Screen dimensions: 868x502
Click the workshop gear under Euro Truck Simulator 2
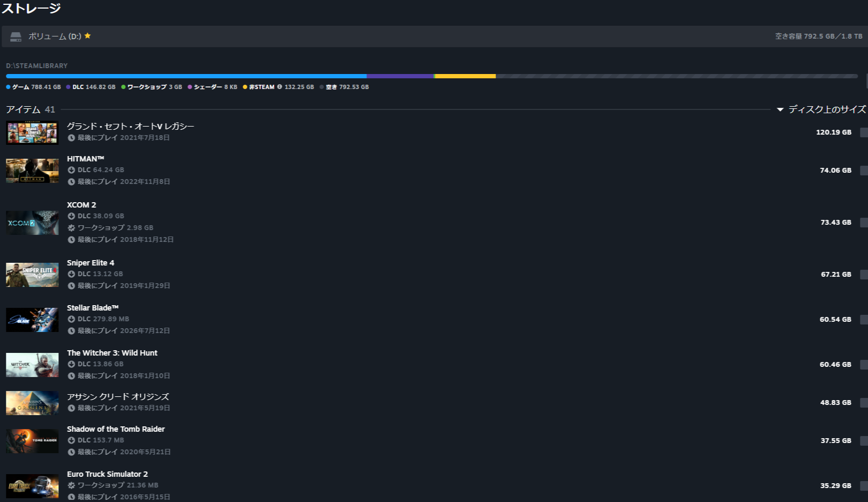tap(71, 485)
